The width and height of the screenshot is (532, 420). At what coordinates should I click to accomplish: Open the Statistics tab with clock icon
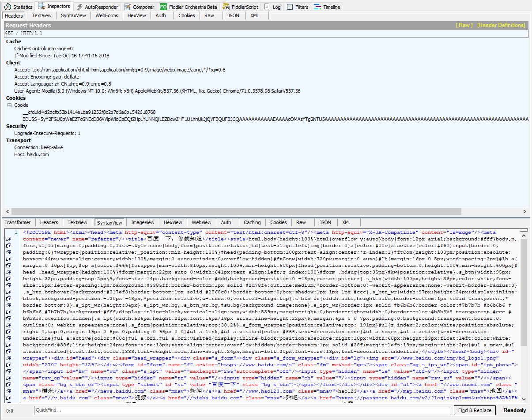coord(8,7)
